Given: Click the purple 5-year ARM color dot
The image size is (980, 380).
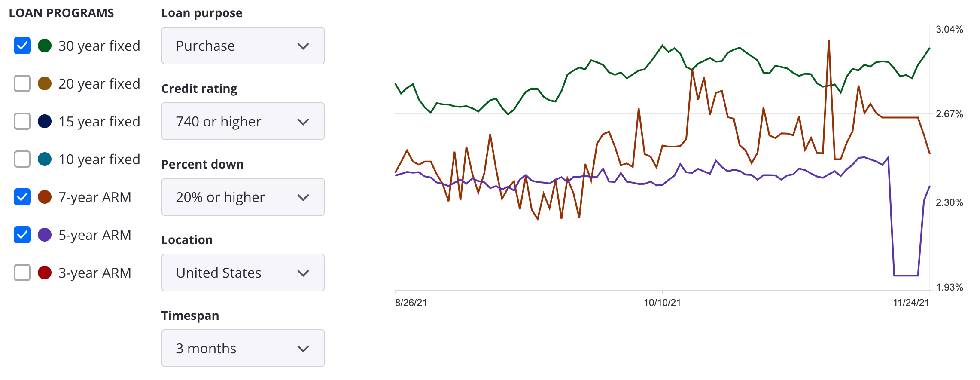Looking at the screenshot, I should [45, 235].
